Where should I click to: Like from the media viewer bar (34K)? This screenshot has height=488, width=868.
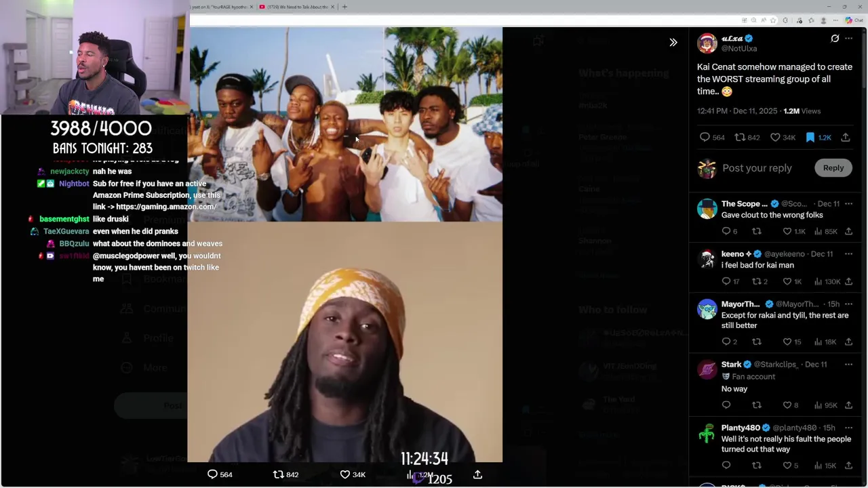tap(353, 474)
